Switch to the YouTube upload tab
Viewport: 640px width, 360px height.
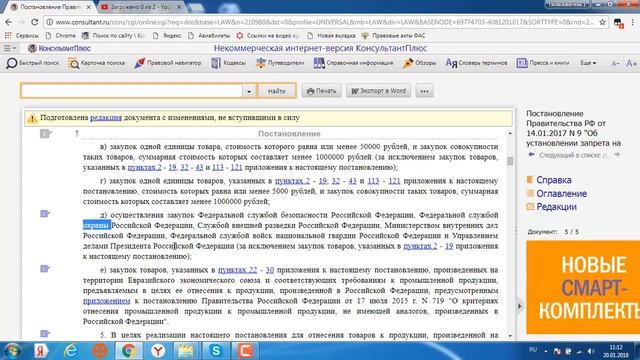139,7
